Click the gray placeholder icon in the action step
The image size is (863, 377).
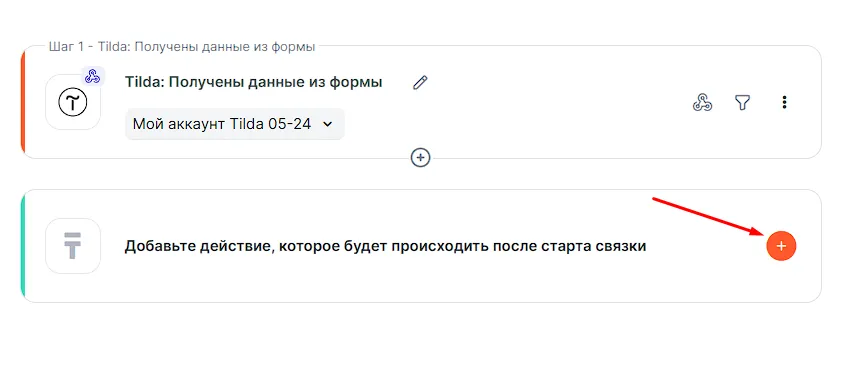pyautogui.click(x=73, y=246)
